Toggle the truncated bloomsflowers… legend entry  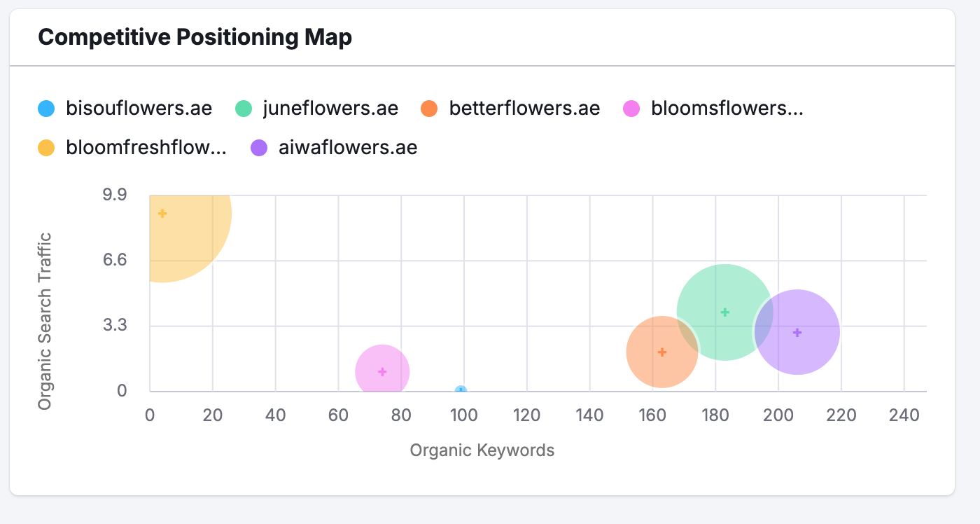[713, 109]
